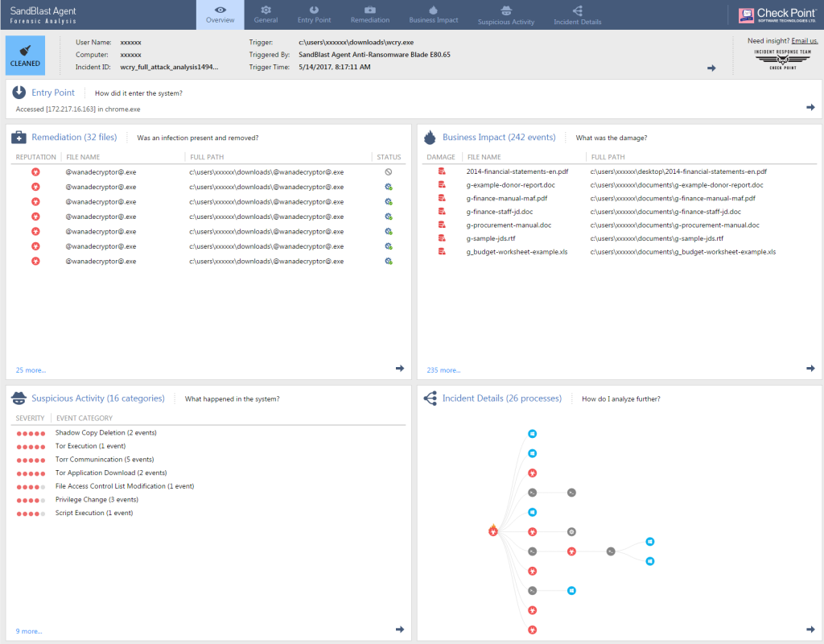Click damage icon for g-finance-staff-jd.doc
Viewport: 824px width, 644px height.
pyautogui.click(x=442, y=212)
